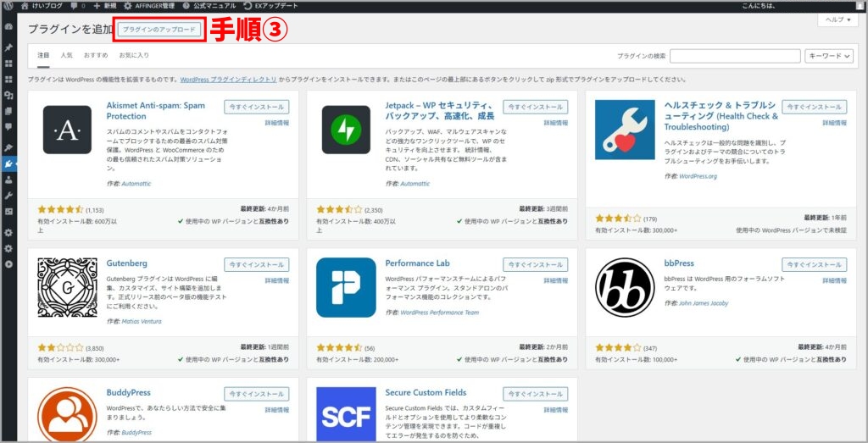868x443 pixels.
Task: Switch to the 人気 tab
Action: click(x=66, y=56)
